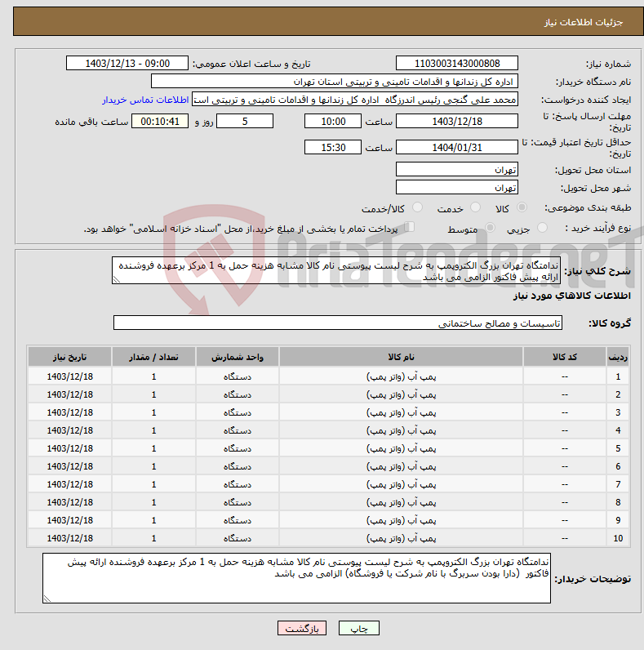Screen dimensions: 644x650
Task: Click the validity hour field 15:30
Action: [333, 147]
